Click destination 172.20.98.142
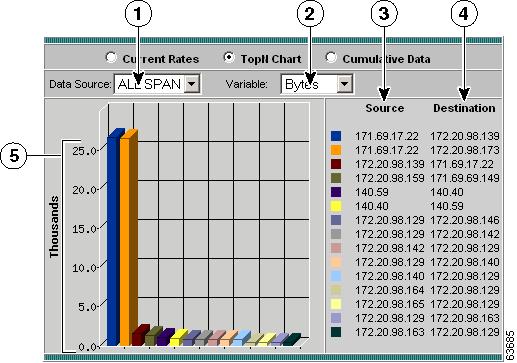Viewport: 517px width, 363px height. click(x=465, y=234)
